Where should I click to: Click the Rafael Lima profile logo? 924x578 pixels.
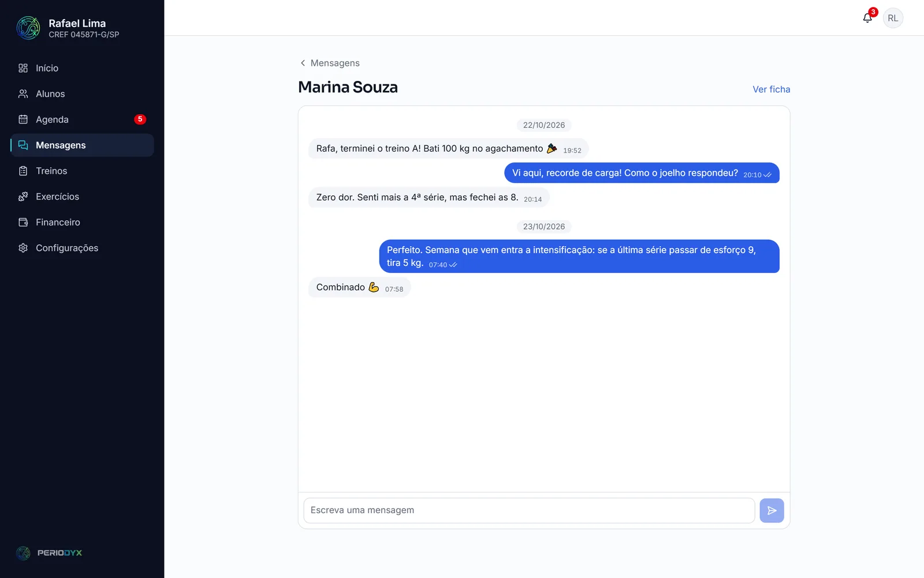[28, 28]
